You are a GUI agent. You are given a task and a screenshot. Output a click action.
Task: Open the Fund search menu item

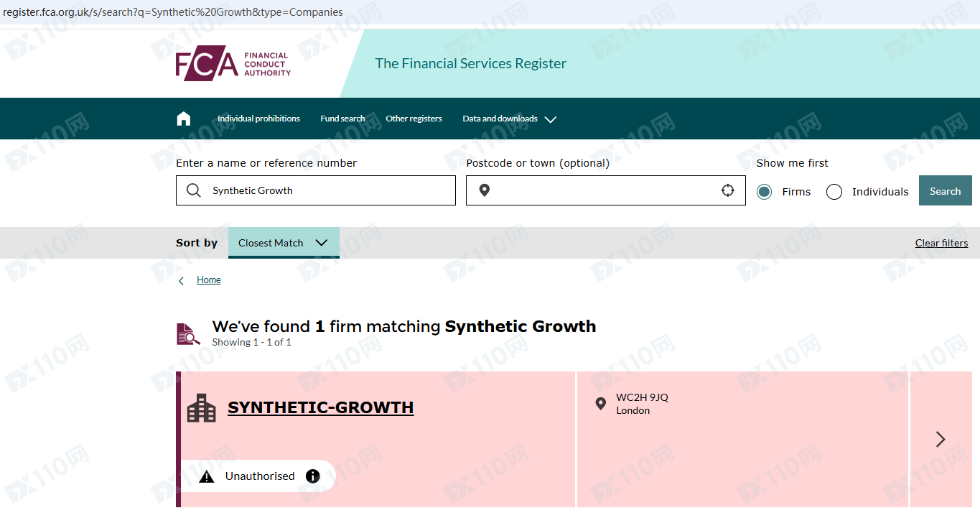342,119
